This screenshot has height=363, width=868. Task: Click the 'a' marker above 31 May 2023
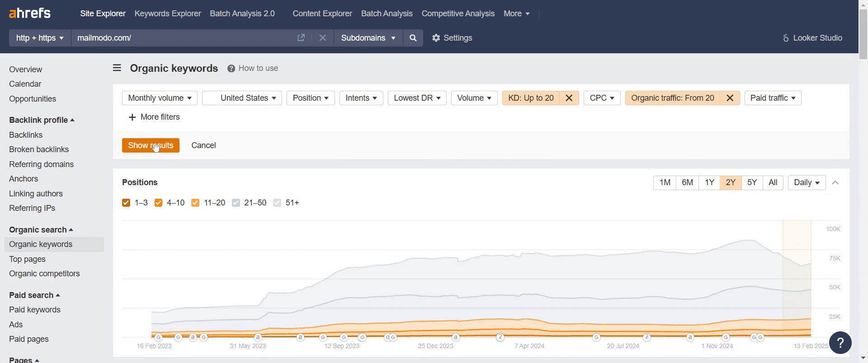coord(258,337)
